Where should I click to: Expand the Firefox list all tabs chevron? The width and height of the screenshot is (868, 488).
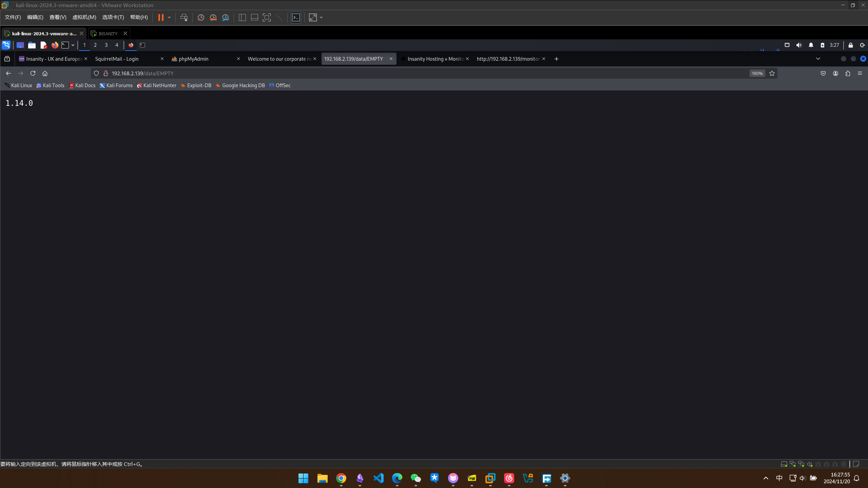click(x=818, y=59)
